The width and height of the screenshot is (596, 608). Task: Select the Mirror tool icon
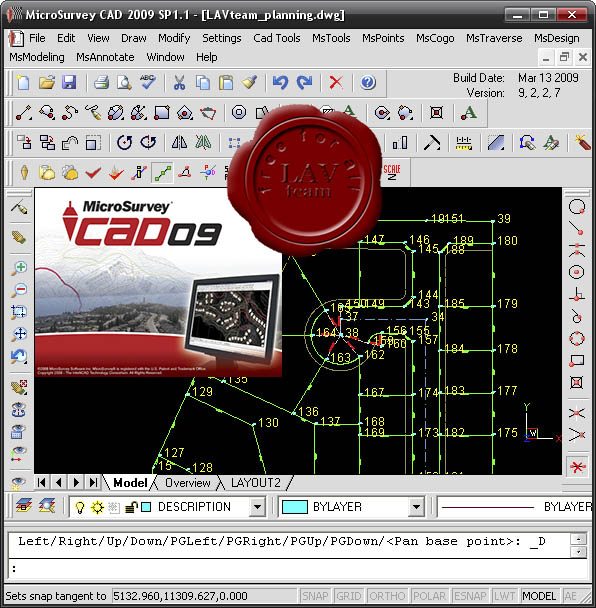tap(180, 143)
